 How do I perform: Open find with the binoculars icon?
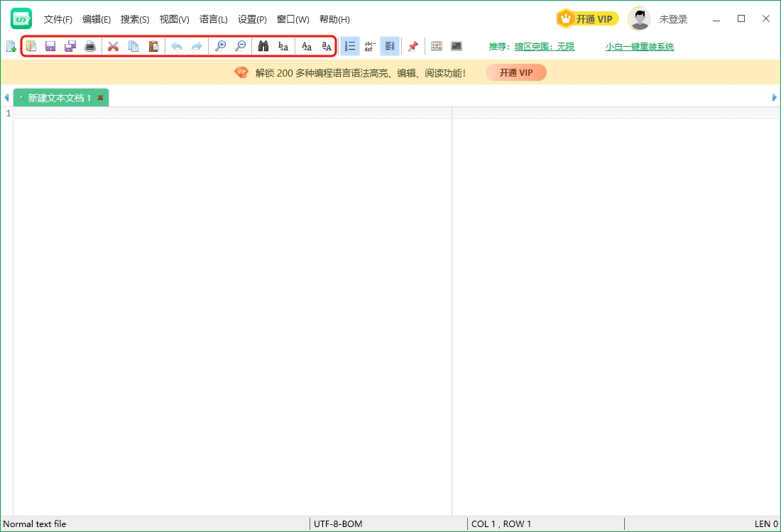(263, 47)
